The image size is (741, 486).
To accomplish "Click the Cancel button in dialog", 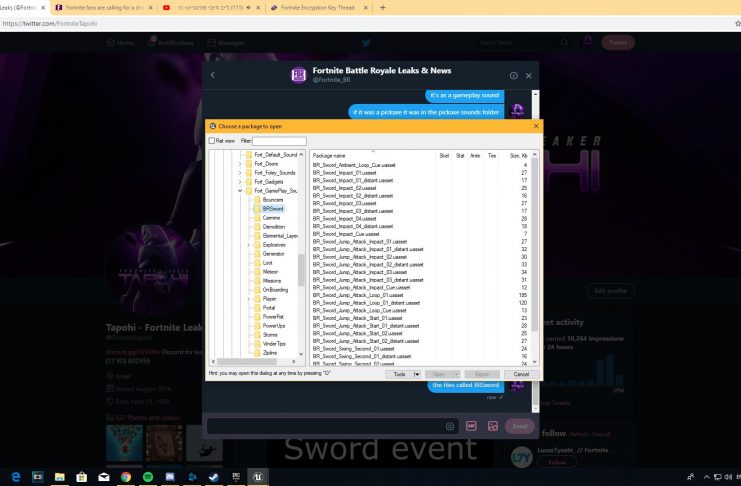I will point(521,374).
